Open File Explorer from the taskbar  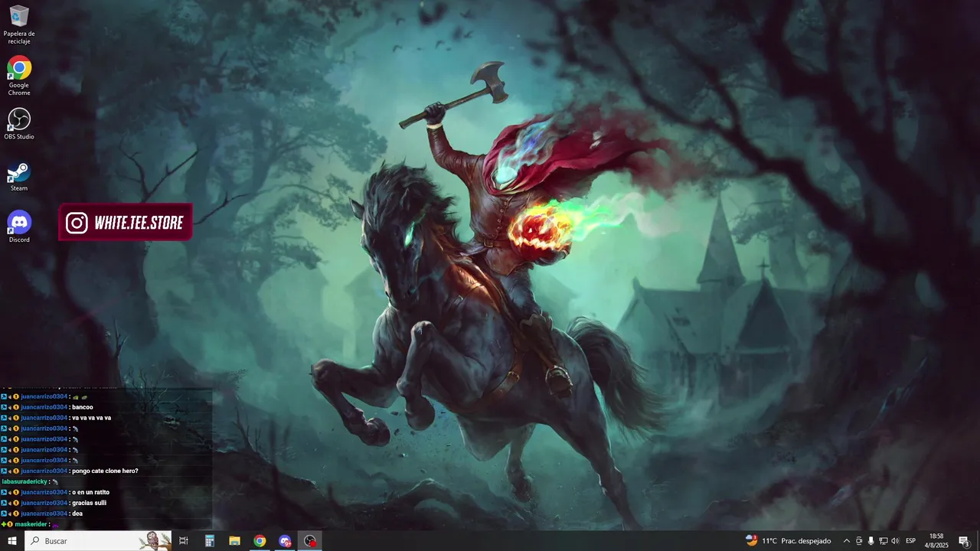[x=234, y=541]
